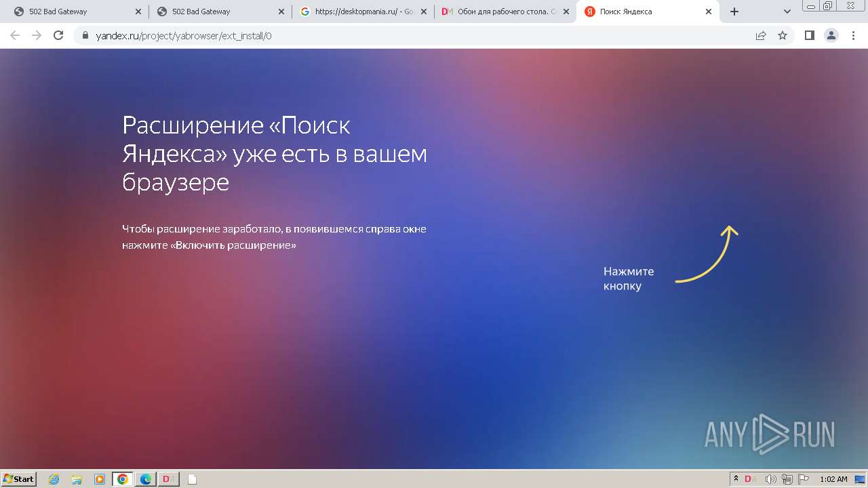
Task: Close the desktopmania.ru Google tab
Action: (x=423, y=12)
